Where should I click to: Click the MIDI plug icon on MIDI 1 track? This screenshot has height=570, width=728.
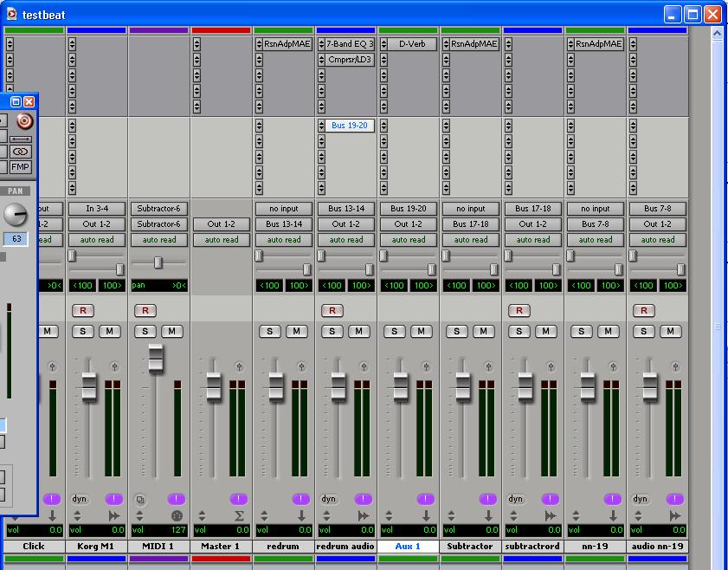point(177,515)
